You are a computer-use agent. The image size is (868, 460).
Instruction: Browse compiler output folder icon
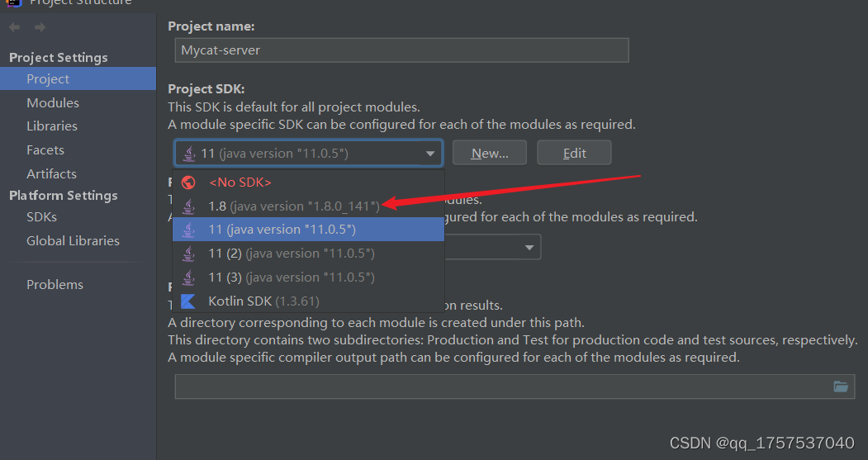[840, 386]
